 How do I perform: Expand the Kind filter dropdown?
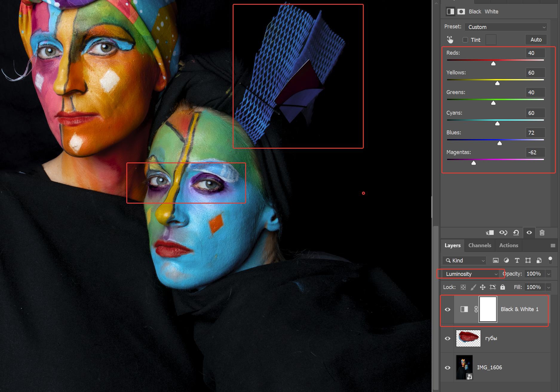point(464,261)
